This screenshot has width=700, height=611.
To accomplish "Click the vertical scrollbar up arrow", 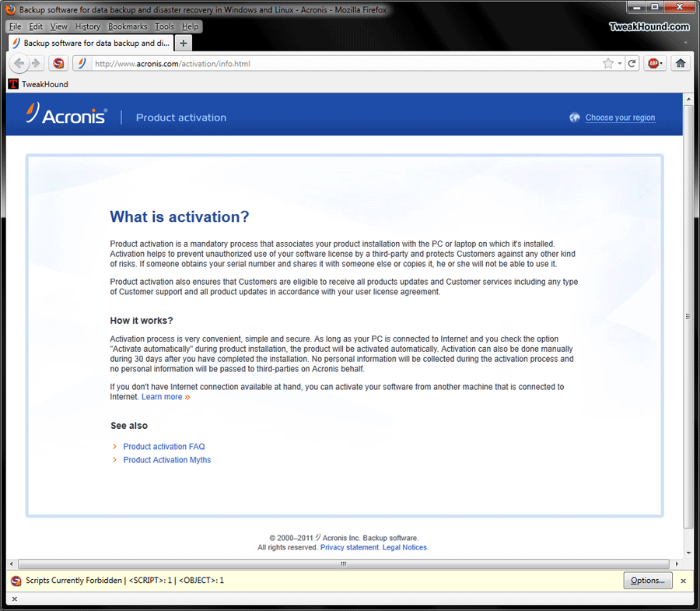I will pyautogui.click(x=688, y=99).
